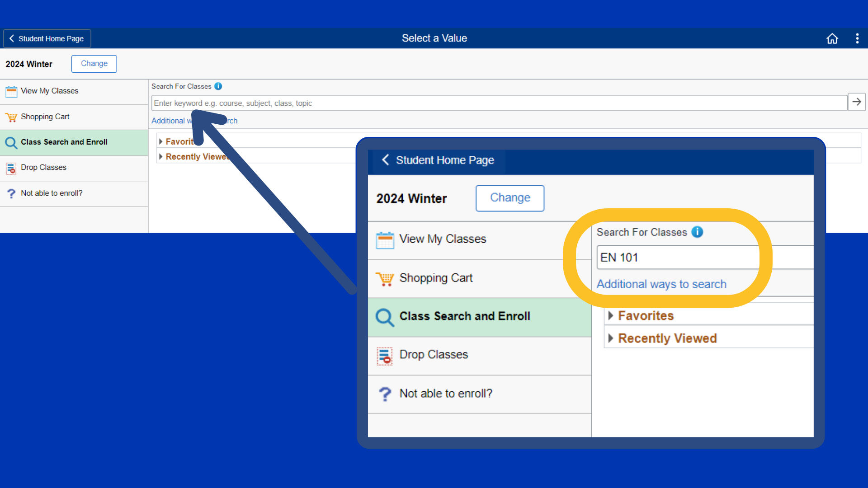Open Not able to enroll? menu item

[x=52, y=193]
